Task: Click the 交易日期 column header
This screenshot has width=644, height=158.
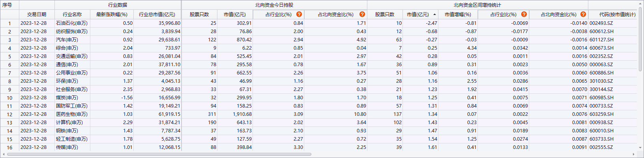Action: pos(37,15)
